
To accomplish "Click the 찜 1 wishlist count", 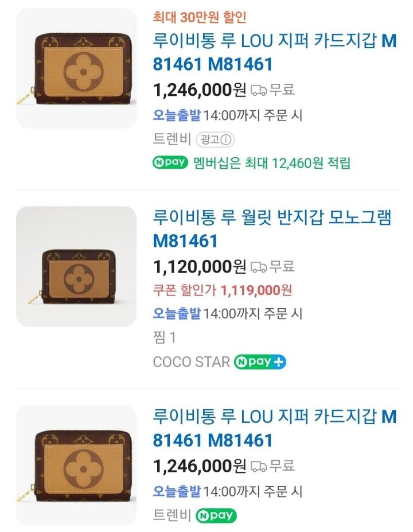I will [x=165, y=337].
